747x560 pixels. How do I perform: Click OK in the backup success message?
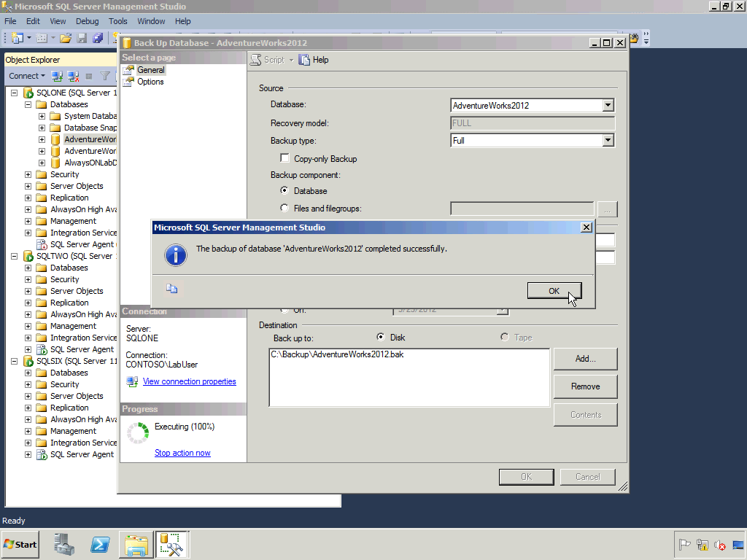point(554,290)
